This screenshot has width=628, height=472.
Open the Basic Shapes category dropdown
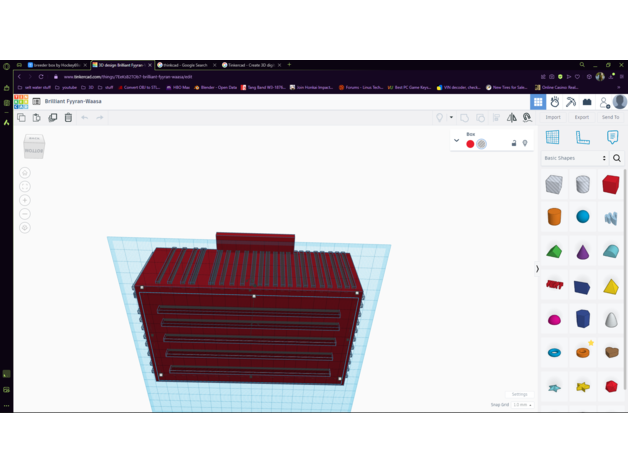[575, 158]
